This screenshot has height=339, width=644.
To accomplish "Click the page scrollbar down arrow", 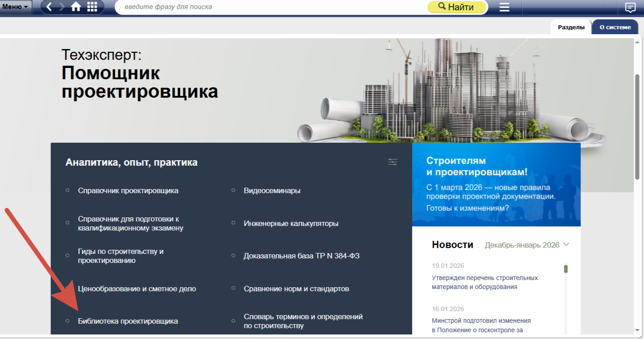I will (637, 330).
